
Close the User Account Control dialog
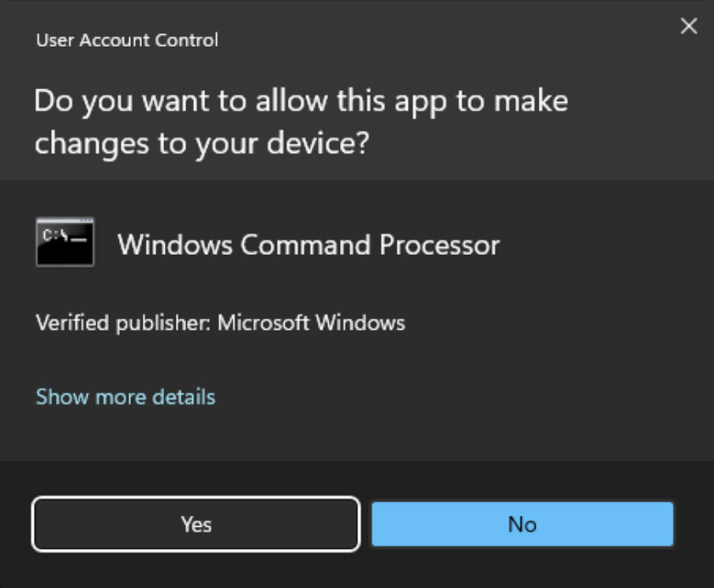tap(688, 26)
